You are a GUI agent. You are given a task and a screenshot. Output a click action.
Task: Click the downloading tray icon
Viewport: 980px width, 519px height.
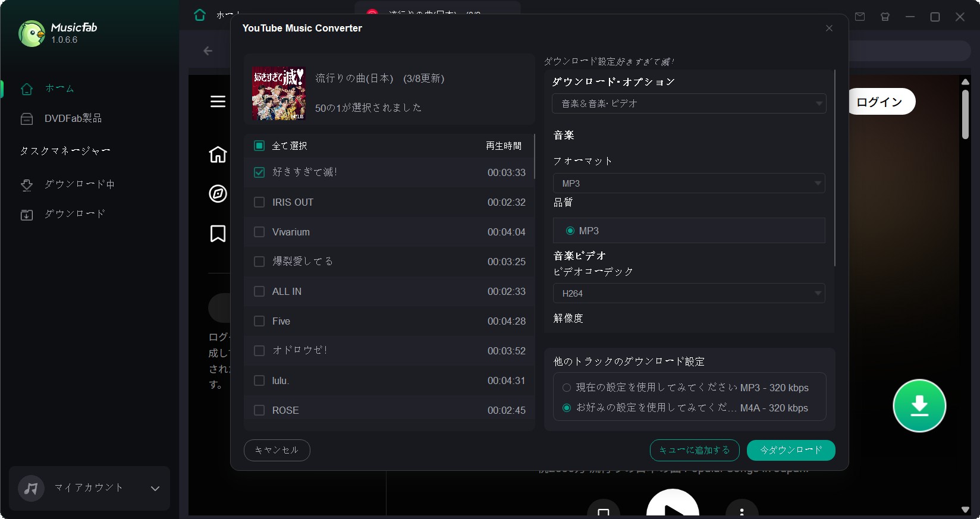pyautogui.click(x=27, y=185)
